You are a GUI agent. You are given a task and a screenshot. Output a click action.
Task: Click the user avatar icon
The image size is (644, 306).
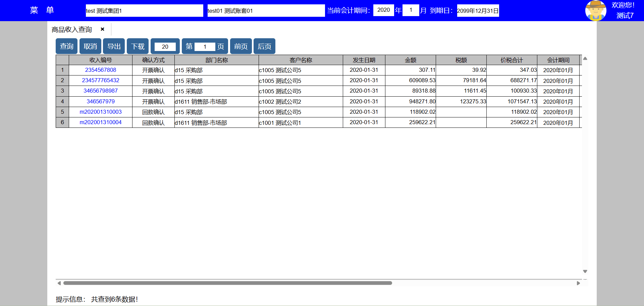[x=595, y=10]
